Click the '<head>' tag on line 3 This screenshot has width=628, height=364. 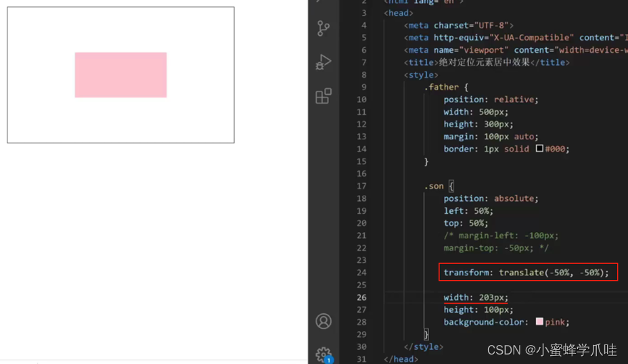398,13
